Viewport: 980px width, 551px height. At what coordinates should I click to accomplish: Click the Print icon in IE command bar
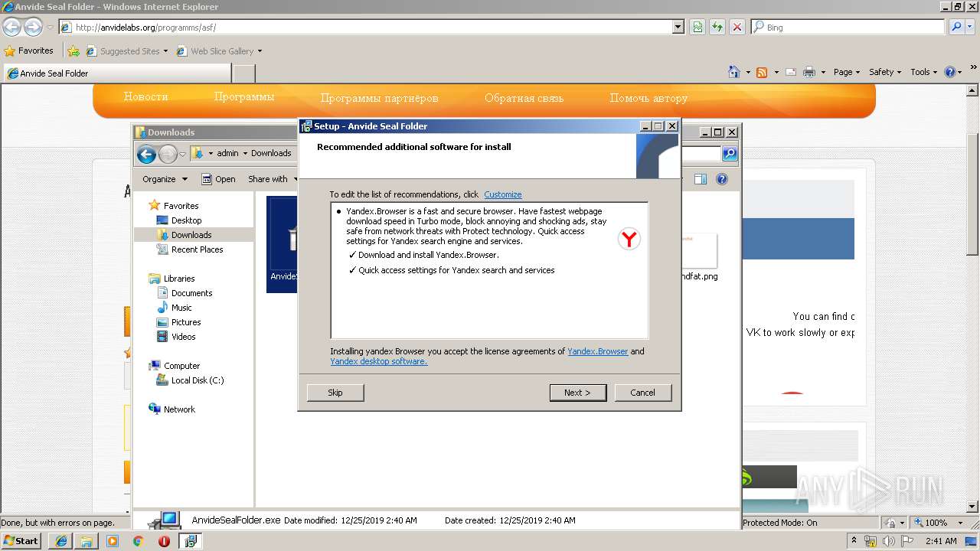809,72
